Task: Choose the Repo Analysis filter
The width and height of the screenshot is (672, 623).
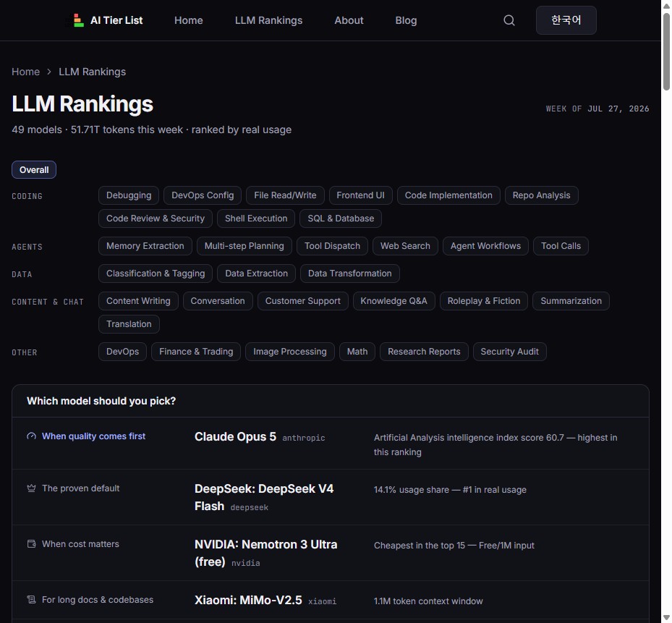Action: tap(541, 195)
